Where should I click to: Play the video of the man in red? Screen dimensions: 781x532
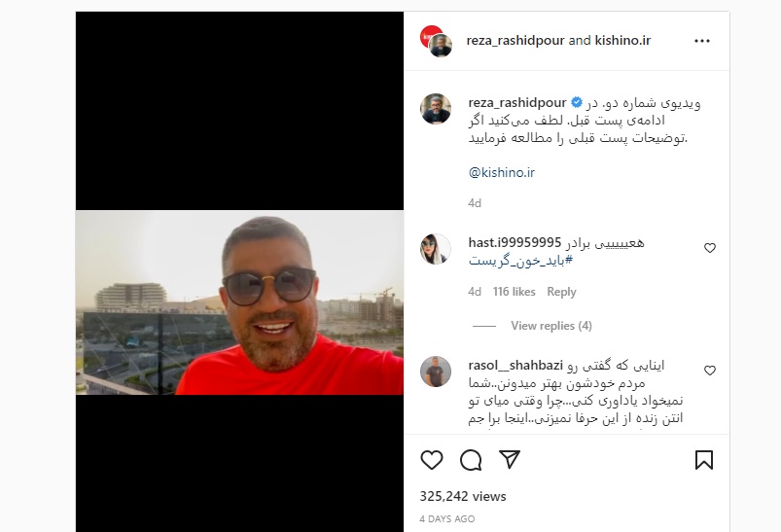239,302
